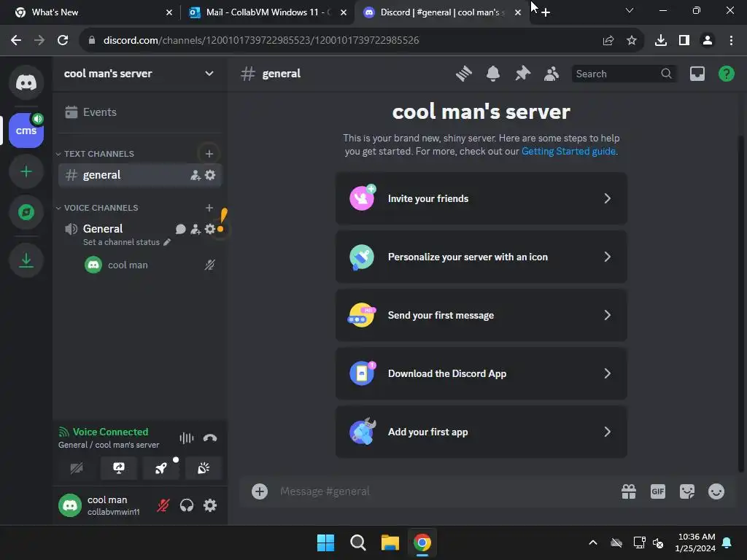Edit channel status pencil icon
This screenshot has width=747, height=560.
pos(167,242)
